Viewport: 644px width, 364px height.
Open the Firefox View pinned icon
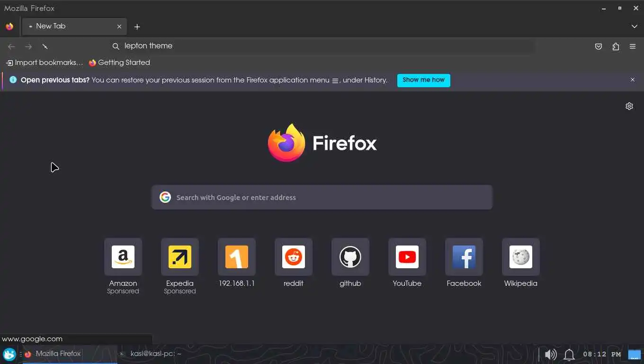coord(9,27)
